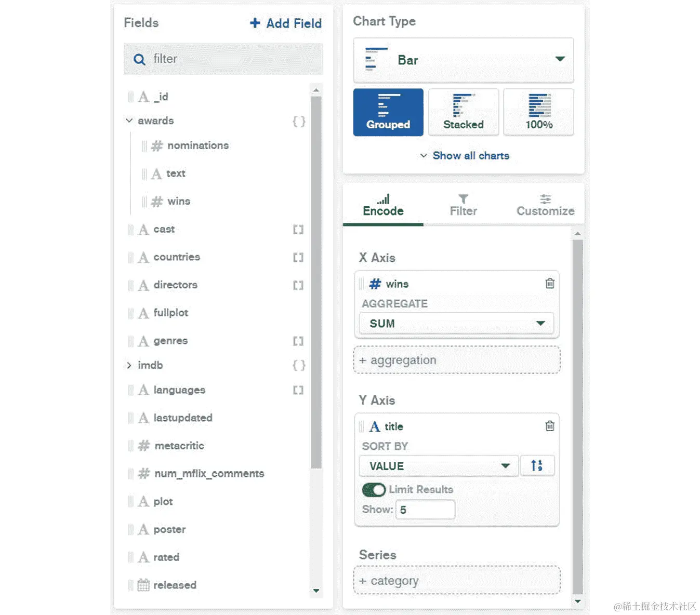Click the array bracket icon beside genres
Viewport: 700px width, 615px height.
[x=298, y=341]
